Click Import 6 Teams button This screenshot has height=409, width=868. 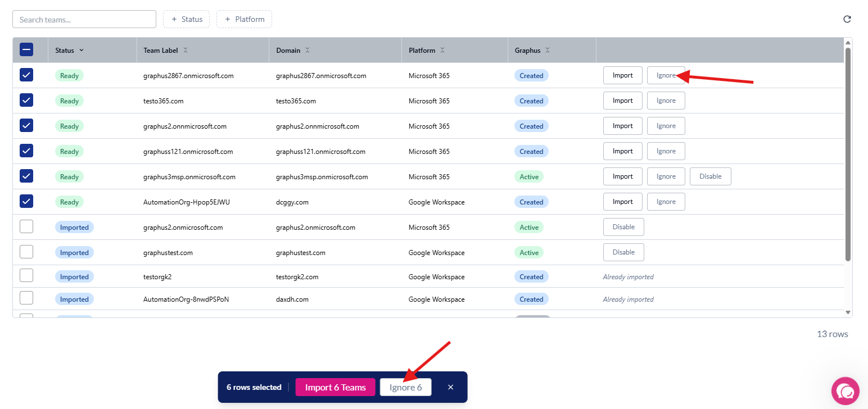point(335,387)
